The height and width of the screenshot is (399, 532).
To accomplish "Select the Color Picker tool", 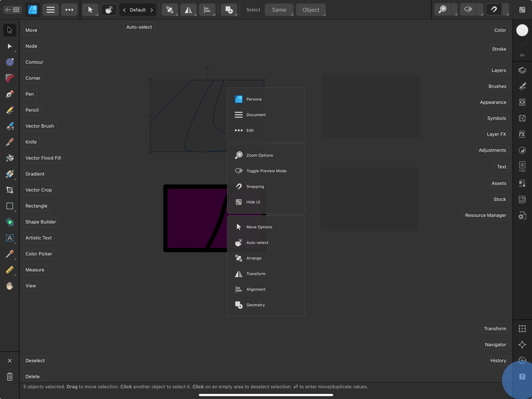I will (10, 254).
